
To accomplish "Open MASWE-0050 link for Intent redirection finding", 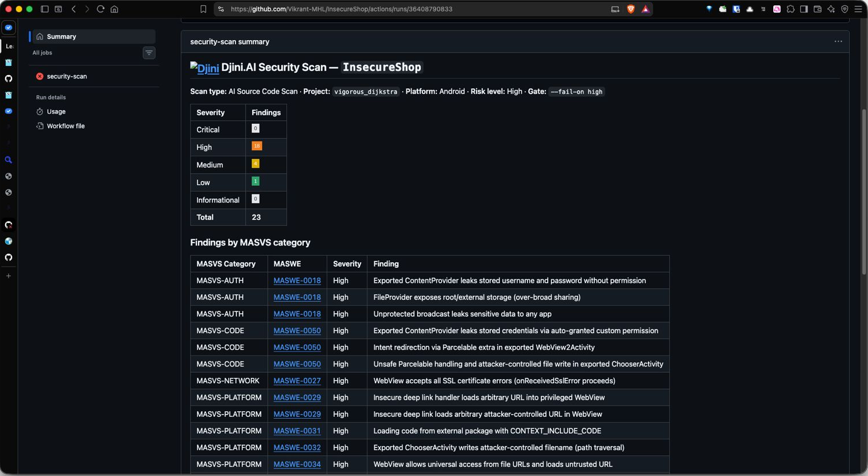I will click(297, 348).
